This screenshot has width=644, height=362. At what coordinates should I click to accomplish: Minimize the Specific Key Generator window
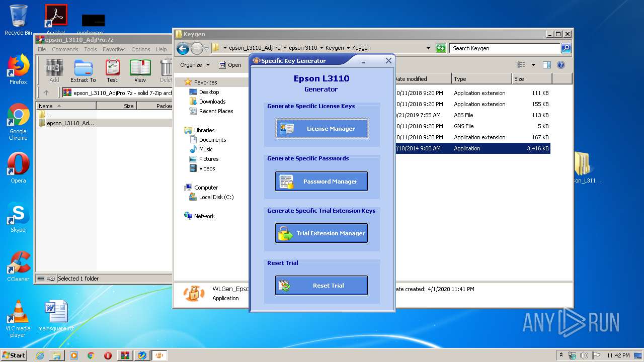tap(363, 61)
